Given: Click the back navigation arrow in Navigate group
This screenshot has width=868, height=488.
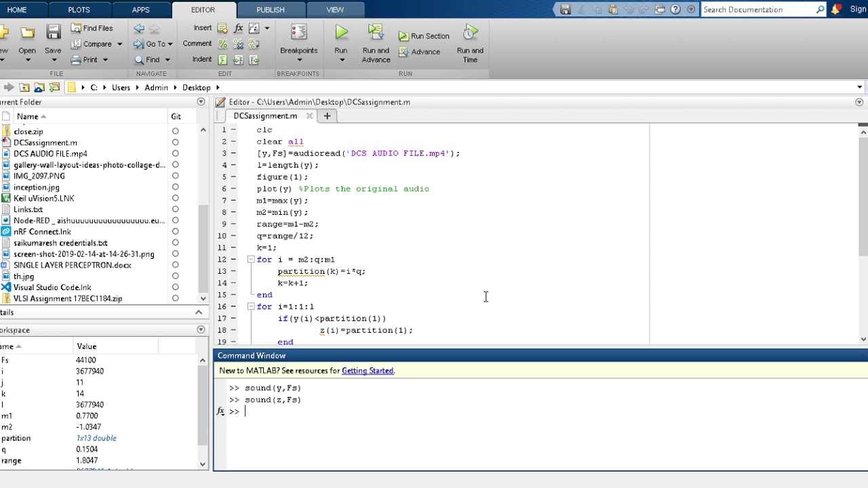Looking at the screenshot, I should point(138,28).
